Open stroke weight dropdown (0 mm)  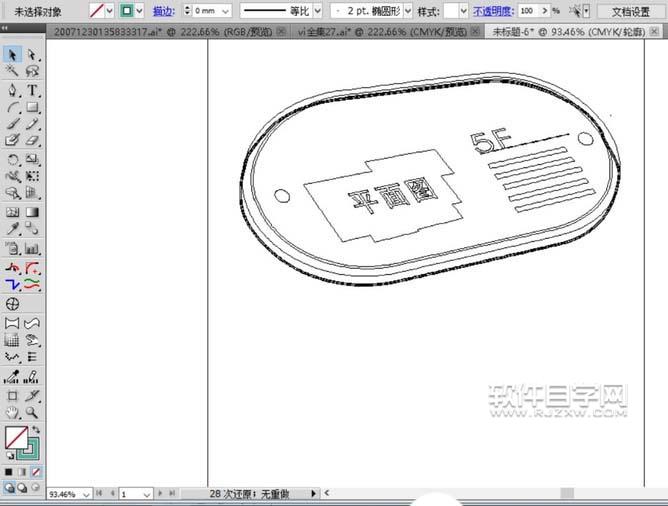click(x=226, y=11)
